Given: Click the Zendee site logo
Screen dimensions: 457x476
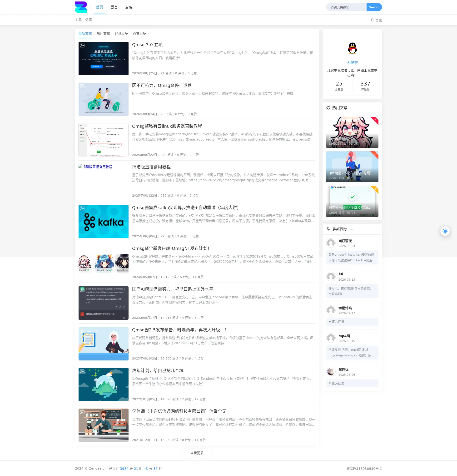Looking at the screenshot, I should pos(81,7).
